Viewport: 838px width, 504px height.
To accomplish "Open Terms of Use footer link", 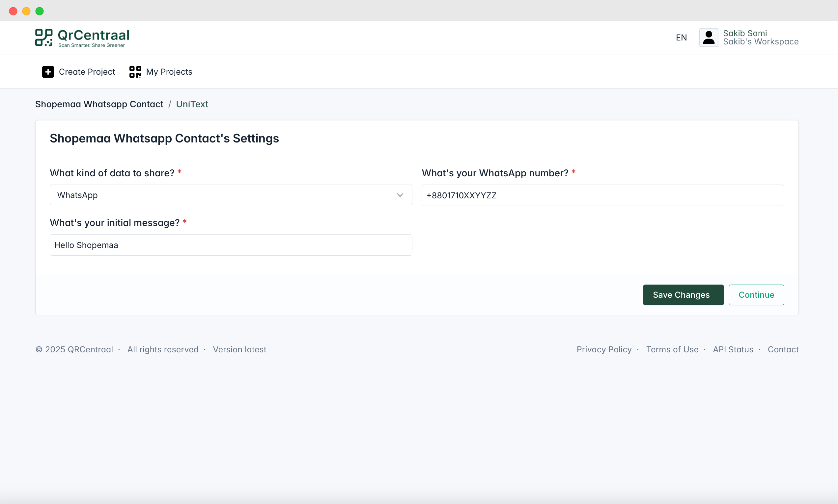I will (672, 349).
